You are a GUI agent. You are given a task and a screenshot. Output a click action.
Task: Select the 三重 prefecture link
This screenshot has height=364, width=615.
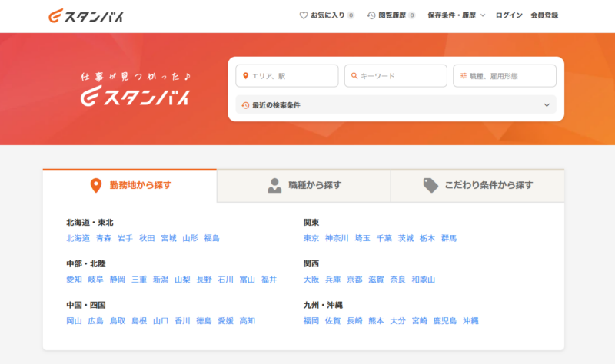pos(139,280)
